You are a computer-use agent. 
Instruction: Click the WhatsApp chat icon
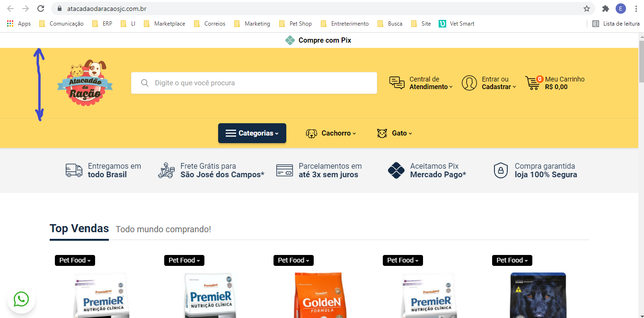coord(21,299)
